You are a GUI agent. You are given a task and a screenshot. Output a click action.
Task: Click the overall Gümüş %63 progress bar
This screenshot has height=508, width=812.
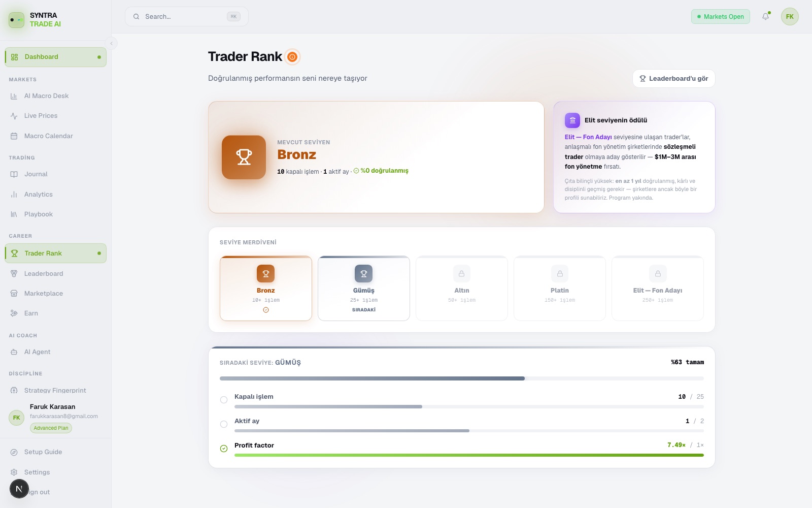pyautogui.click(x=461, y=378)
